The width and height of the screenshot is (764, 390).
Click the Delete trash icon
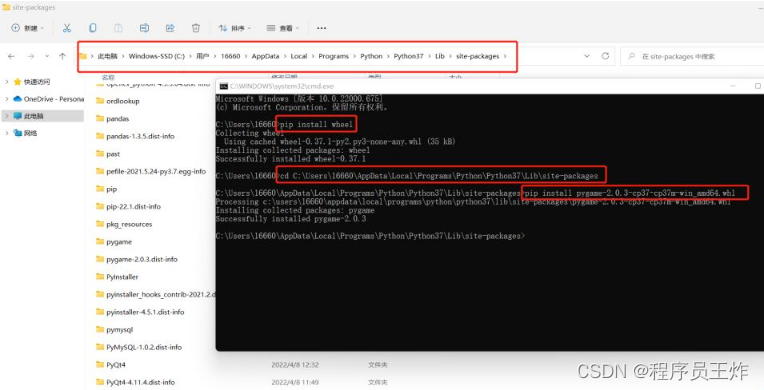196,28
